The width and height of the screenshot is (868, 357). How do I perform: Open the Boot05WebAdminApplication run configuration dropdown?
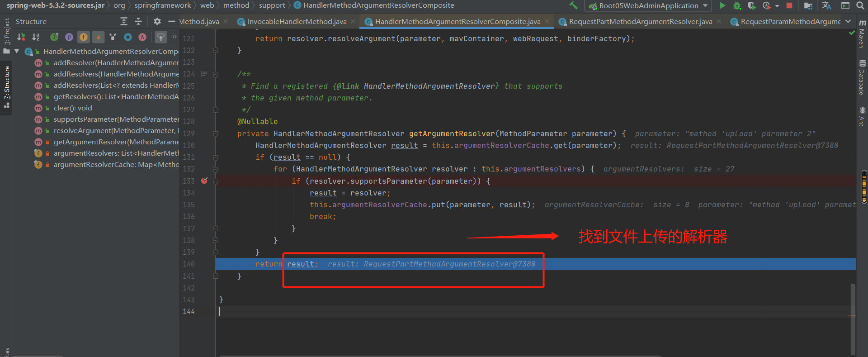tap(648, 5)
